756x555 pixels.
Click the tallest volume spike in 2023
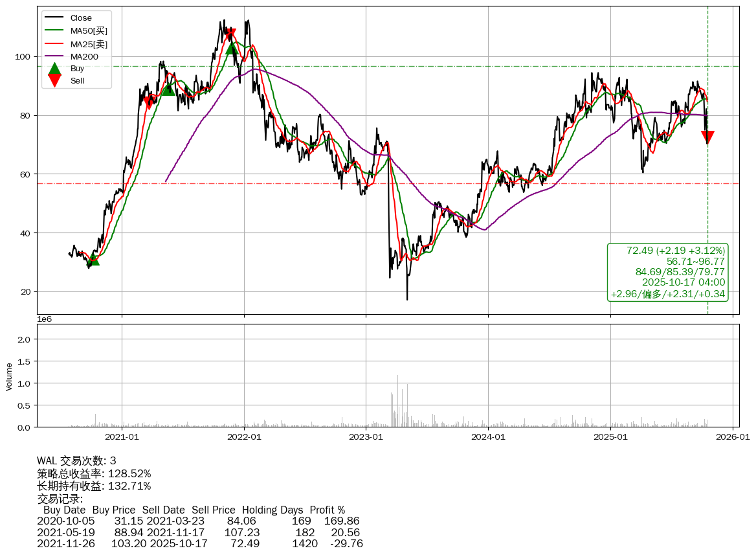[397, 402]
